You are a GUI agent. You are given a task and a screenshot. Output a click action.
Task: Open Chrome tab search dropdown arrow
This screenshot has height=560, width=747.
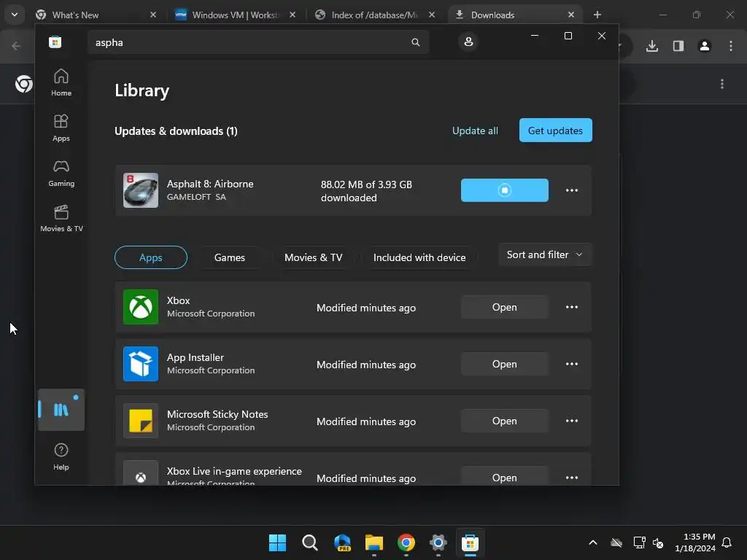click(15, 15)
